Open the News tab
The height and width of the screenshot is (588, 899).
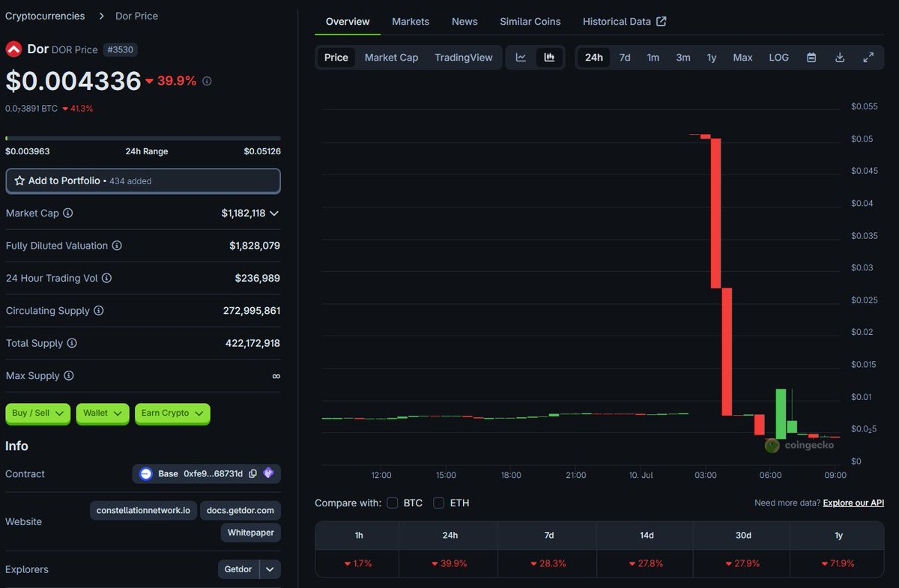click(464, 22)
